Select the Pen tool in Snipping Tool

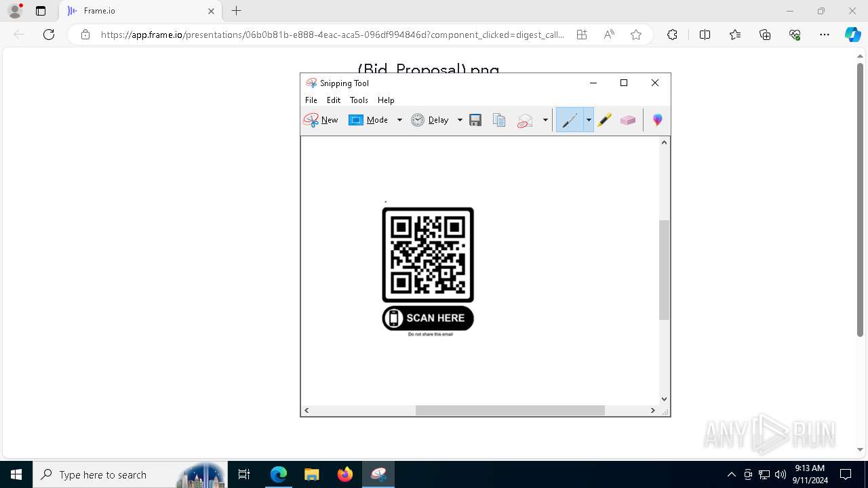(x=570, y=120)
